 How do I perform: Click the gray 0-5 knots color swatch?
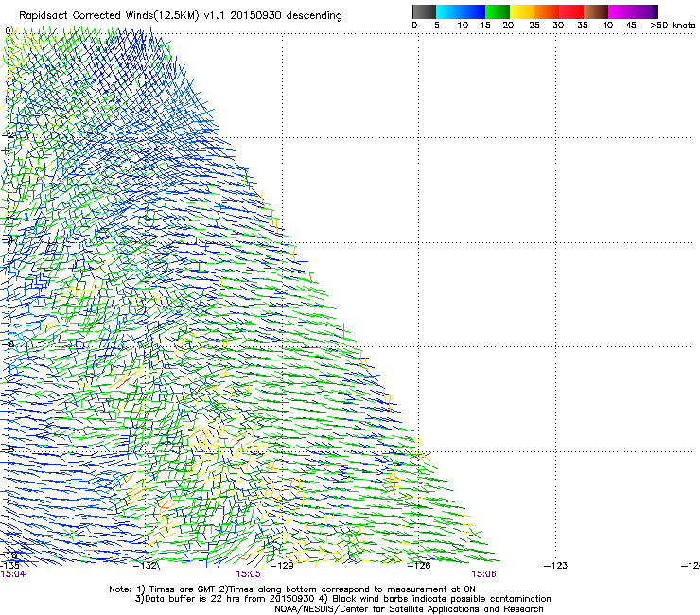tap(424, 11)
